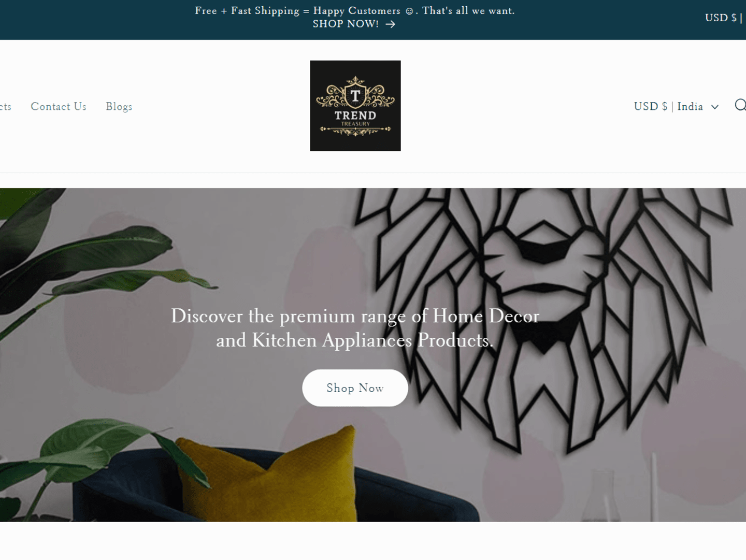Select the cut-off Products nav item
Screen dimensions: 746x560
(x=5, y=107)
